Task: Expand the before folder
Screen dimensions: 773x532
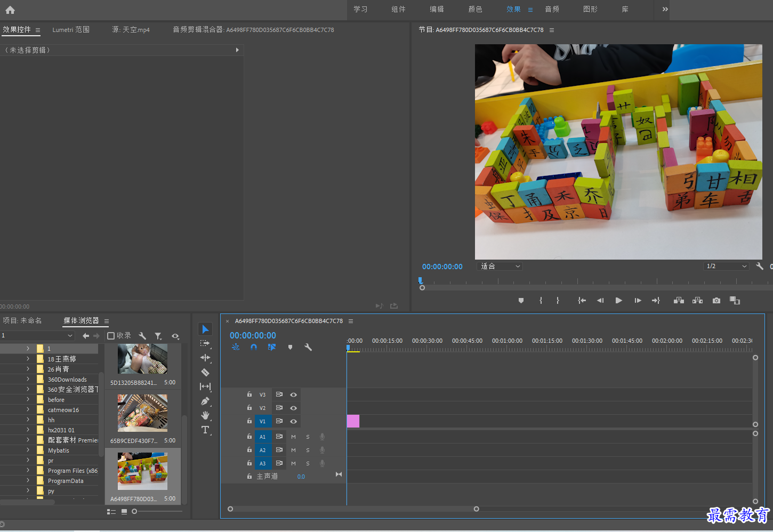Action: point(28,399)
